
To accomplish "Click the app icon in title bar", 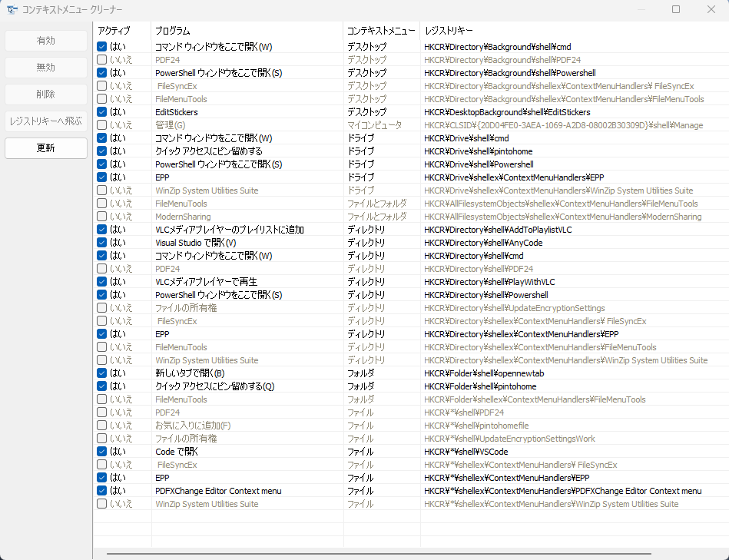I will coord(12,9).
